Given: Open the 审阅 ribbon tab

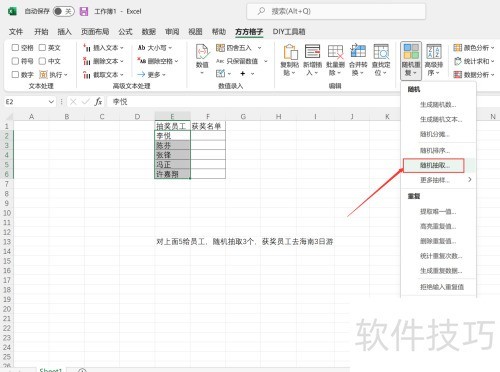Looking at the screenshot, I should [x=172, y=32].
